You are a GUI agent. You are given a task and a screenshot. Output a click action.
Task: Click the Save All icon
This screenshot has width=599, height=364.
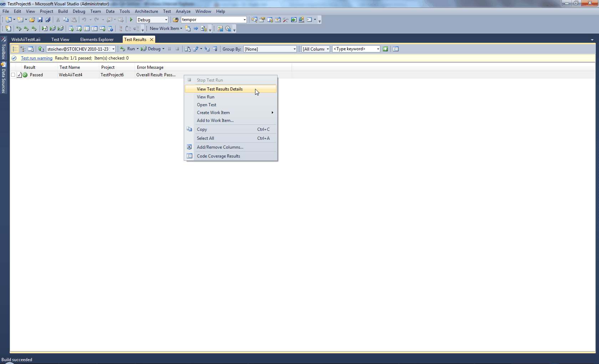[x=48, y=20]
